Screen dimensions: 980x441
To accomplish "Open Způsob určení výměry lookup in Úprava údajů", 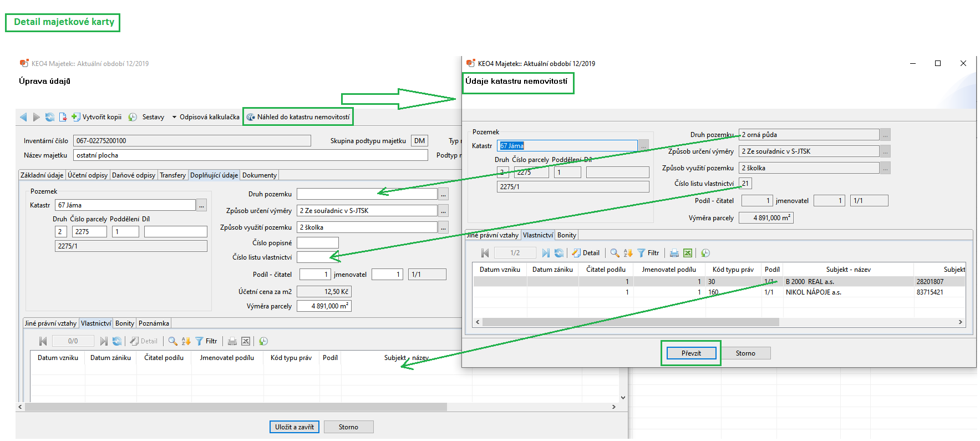I will (443, 211).
